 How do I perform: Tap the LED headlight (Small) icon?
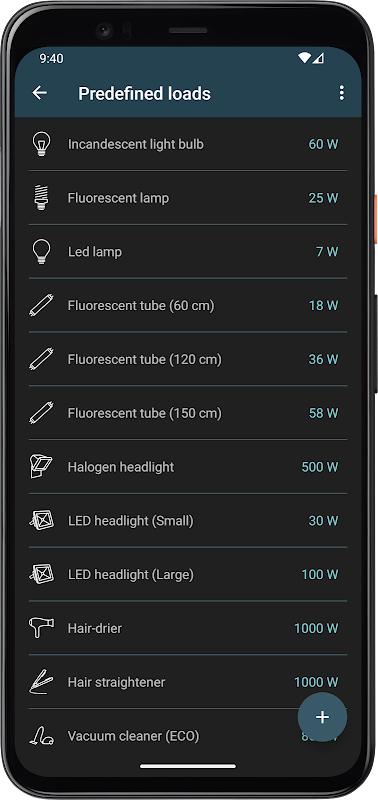click(41, 520)
